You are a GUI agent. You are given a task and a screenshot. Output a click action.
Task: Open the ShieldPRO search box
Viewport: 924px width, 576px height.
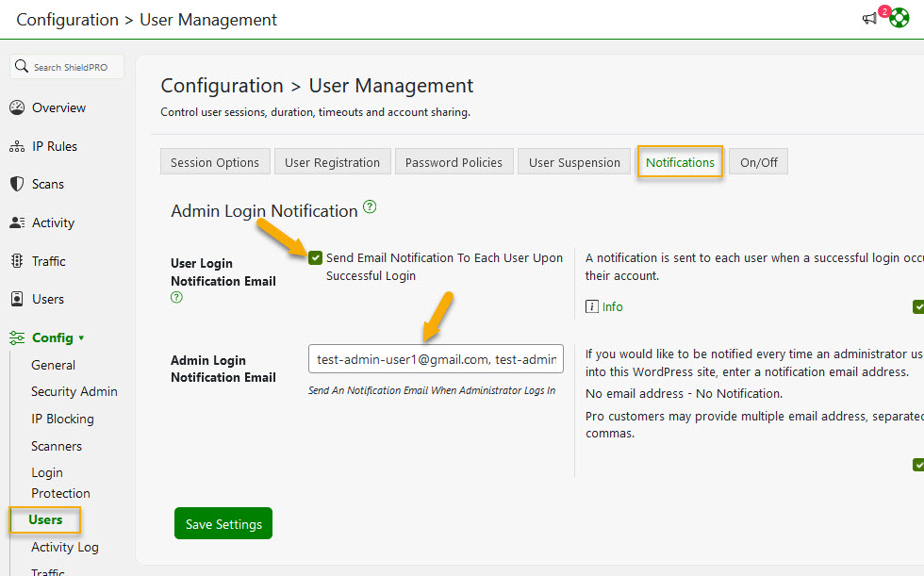pyautogui.click(x=66, y=66)
